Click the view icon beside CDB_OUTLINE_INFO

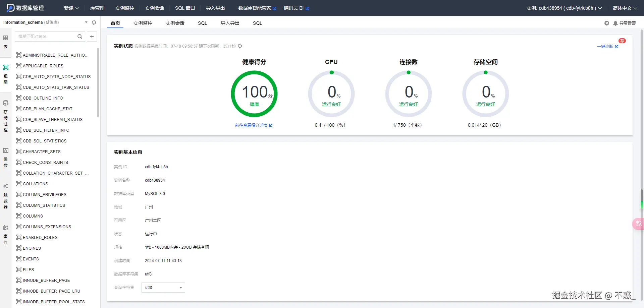(x=19, y=98)
